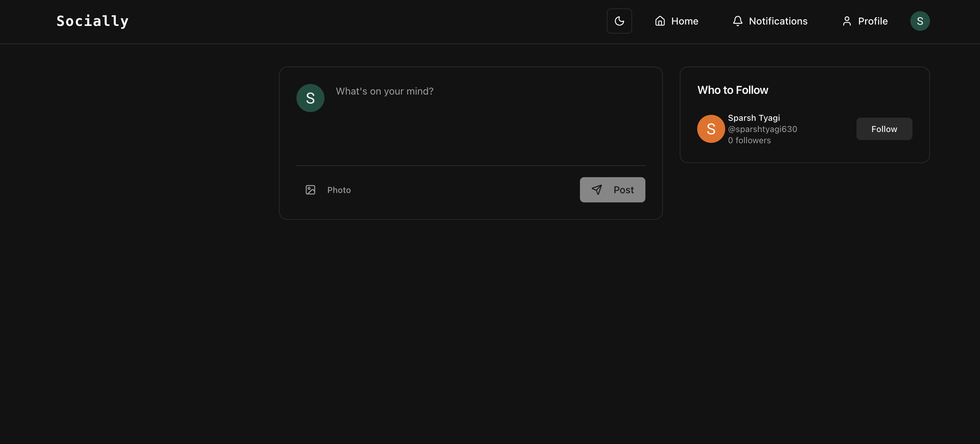Image resolution: width=980 pixels, height=444 pixels.
Task: Click the orange Sparsh Tyagi avatar
Action: [x=710, y=129]
